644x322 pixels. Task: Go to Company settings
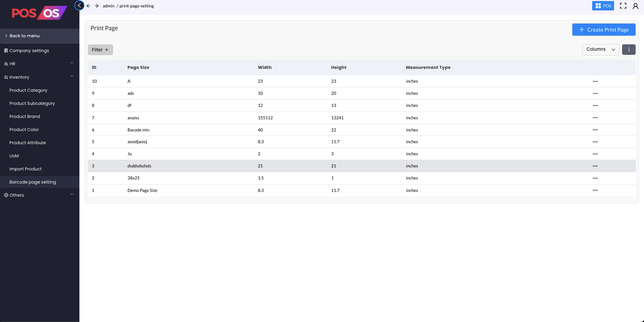click(29, 50)
